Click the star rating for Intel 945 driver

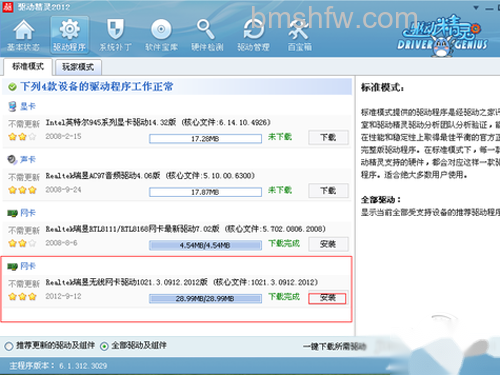[x=22, y=136]
